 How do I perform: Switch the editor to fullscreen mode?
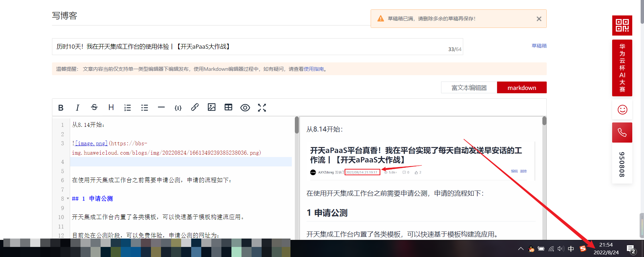point(262,108)
